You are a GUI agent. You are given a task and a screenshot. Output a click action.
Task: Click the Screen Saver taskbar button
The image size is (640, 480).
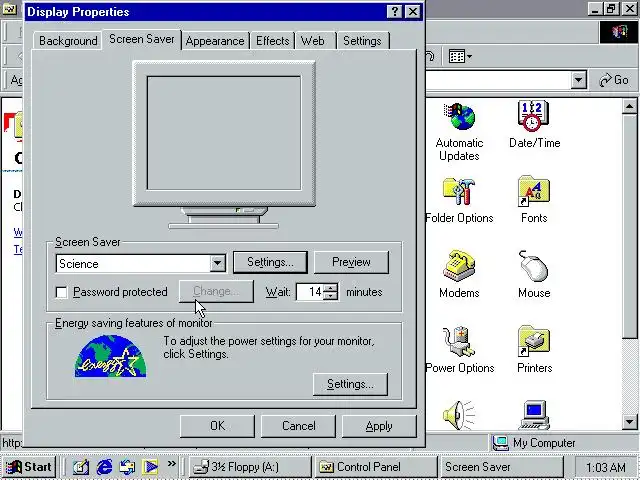pyautogui.click(x=500, y=467)
